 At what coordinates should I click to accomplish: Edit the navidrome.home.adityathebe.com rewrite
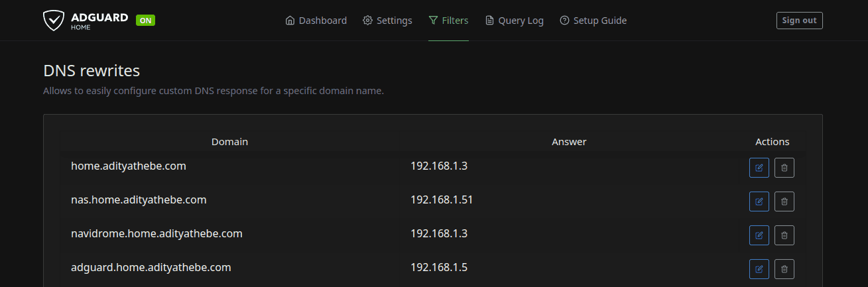coord(759,235)
